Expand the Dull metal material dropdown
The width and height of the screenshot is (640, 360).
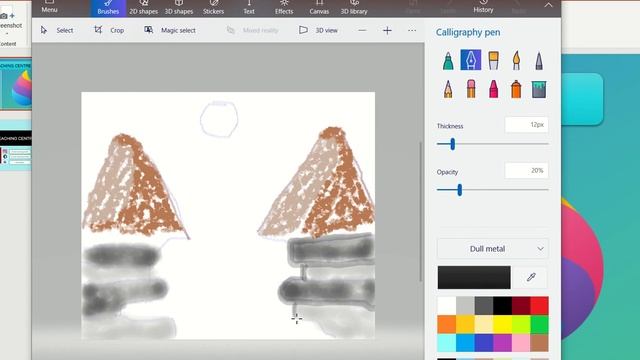click(x=493, y=249)
